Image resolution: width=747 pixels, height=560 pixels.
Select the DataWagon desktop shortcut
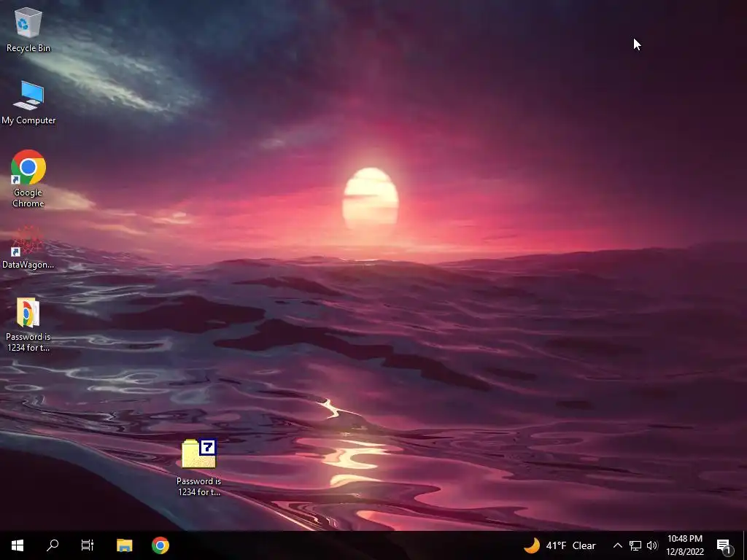28,248
